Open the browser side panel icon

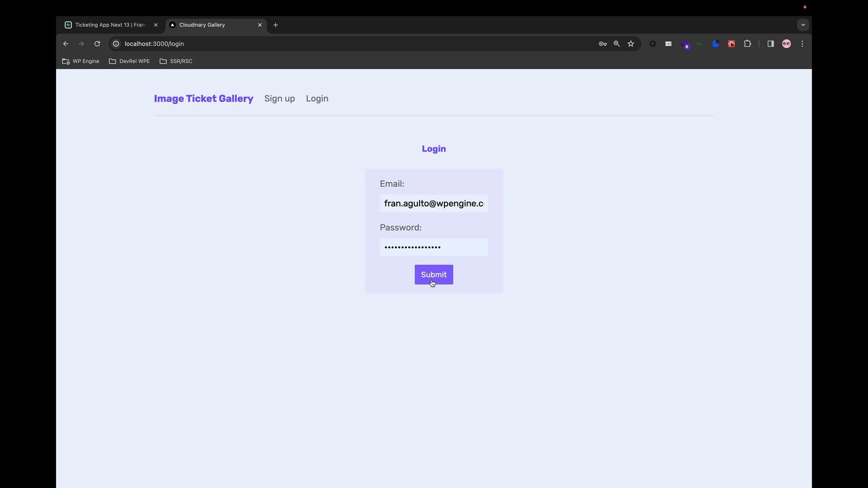coord(770,44)
